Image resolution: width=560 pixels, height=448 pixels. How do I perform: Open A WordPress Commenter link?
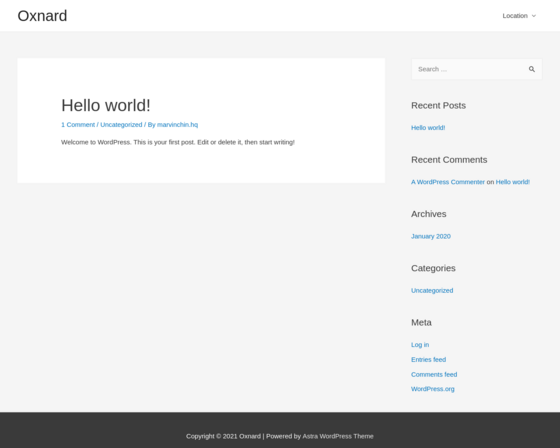tap(448, 182)
